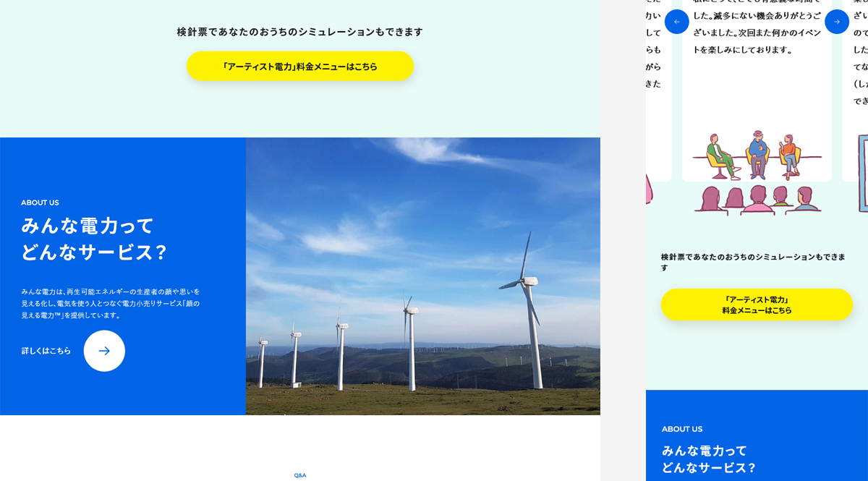868x481 pixels.
Task: Open the 詳しくはこちら link text
Action: click(46, 351)
